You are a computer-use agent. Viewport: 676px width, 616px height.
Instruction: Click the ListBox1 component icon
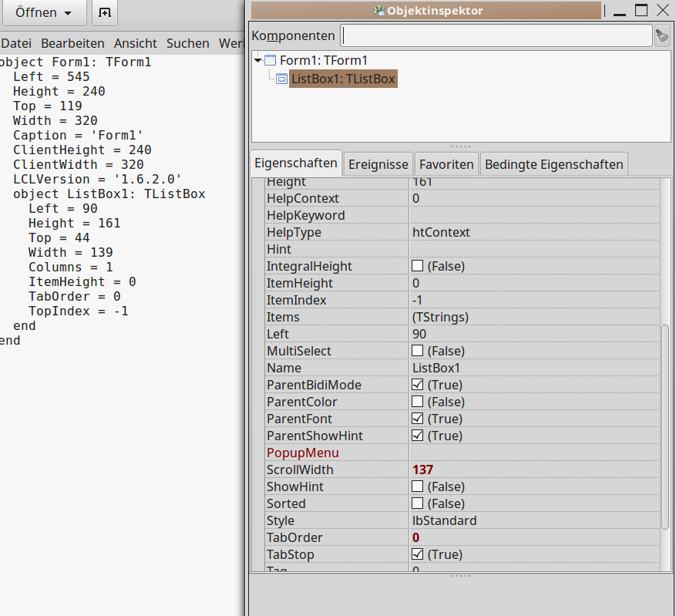point(282,79)
